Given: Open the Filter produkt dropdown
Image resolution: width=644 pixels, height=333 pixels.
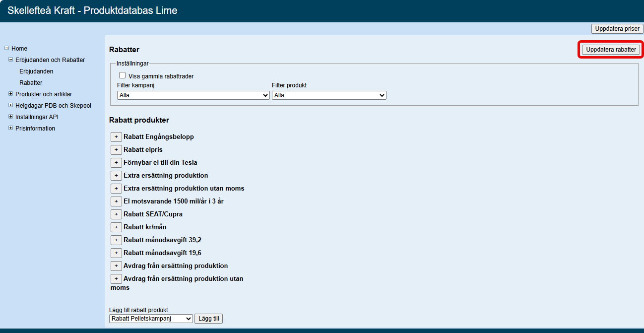Looking at the screenshot, I should tap(328, 95).
